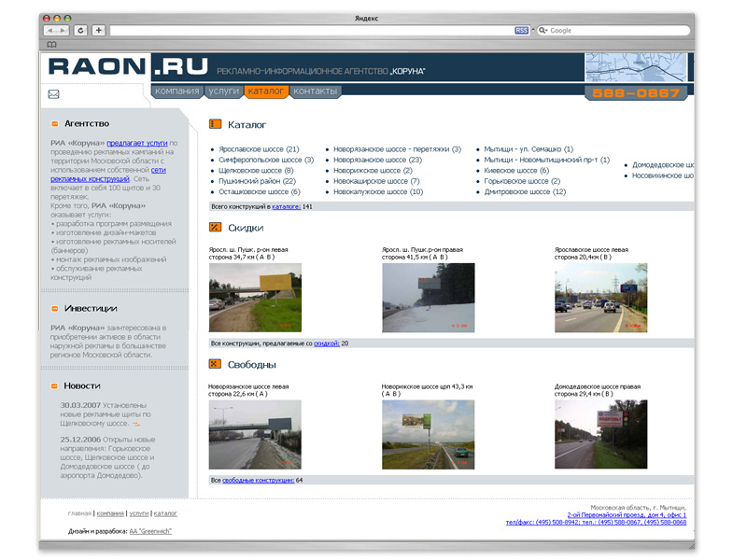747x560 pixels.
Task: Focus the browser address bar
Action: [312, 31]
